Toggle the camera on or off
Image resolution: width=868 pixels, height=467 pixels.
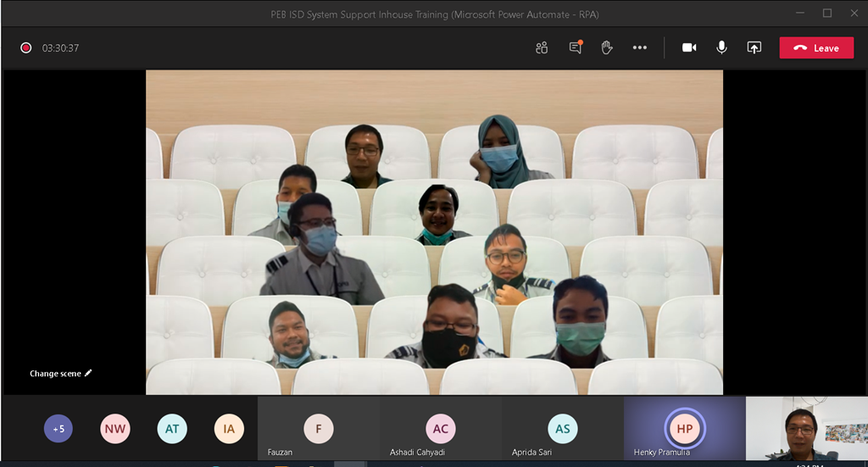[x=689, y=48]
